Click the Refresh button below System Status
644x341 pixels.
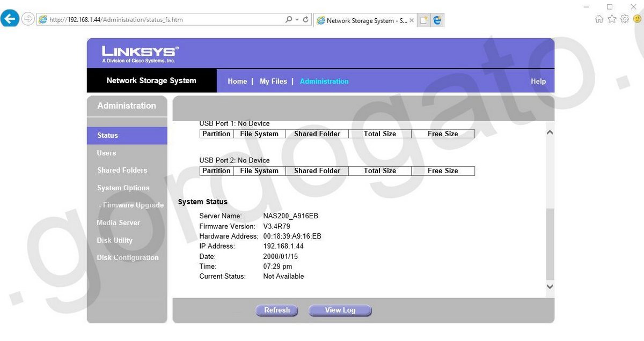[x=277, y=310]
